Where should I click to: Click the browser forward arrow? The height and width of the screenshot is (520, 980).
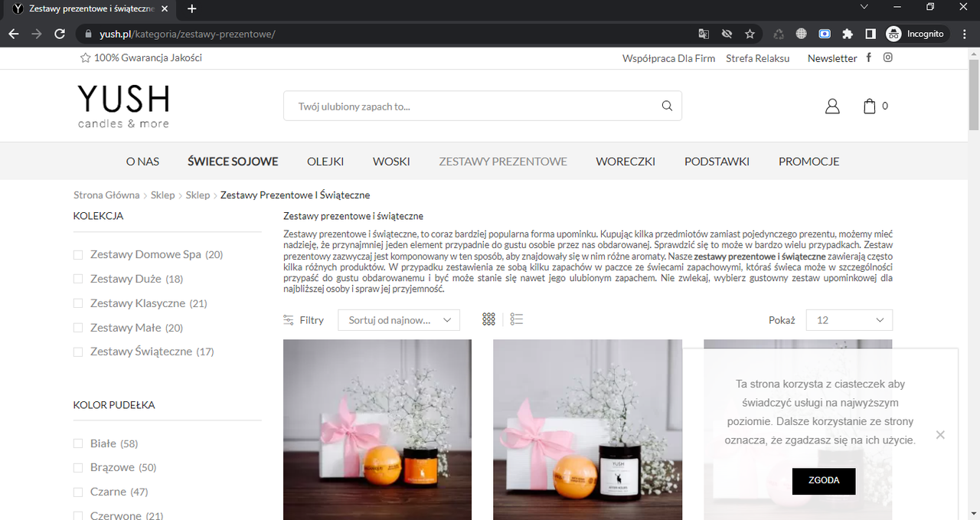pos(37,34)
